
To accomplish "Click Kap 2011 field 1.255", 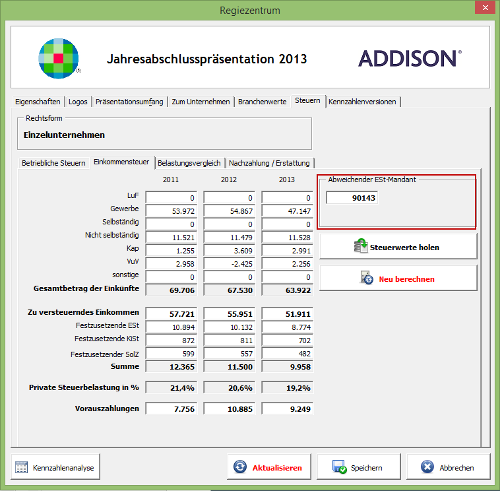I will [x=171, y=250].
